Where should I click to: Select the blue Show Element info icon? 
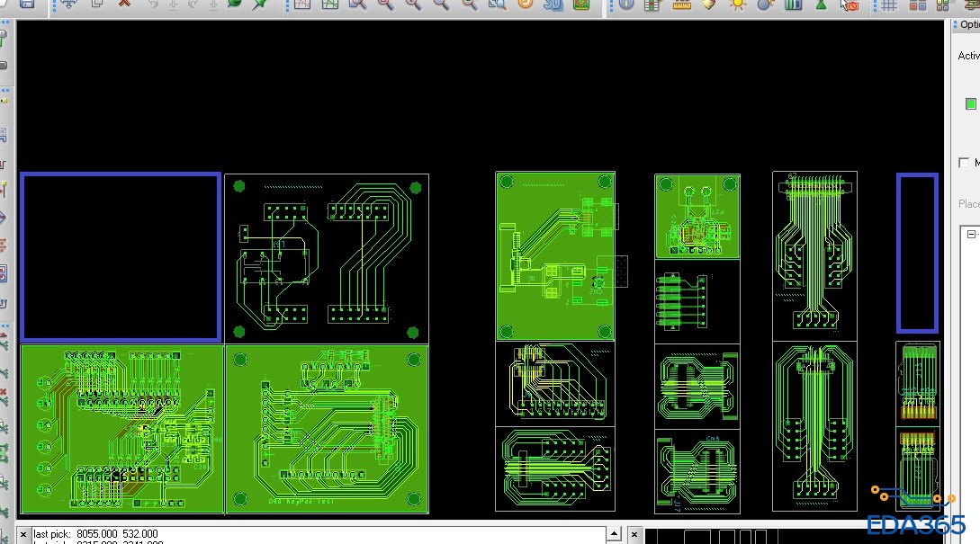pos(625,4)
